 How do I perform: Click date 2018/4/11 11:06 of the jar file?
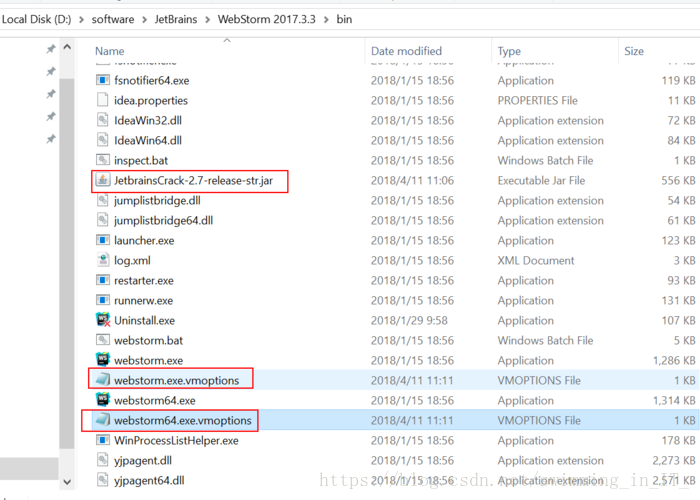412,180
